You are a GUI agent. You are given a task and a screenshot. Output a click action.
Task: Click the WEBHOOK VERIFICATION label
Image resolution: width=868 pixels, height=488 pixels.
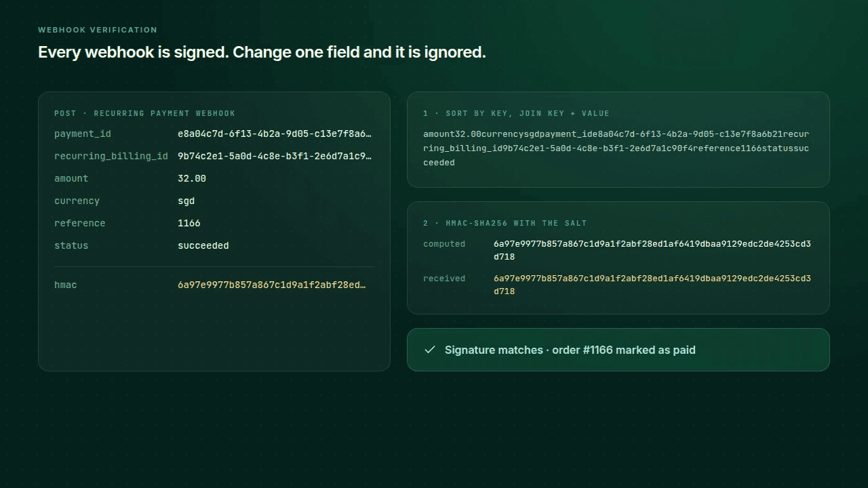(98, 30)
